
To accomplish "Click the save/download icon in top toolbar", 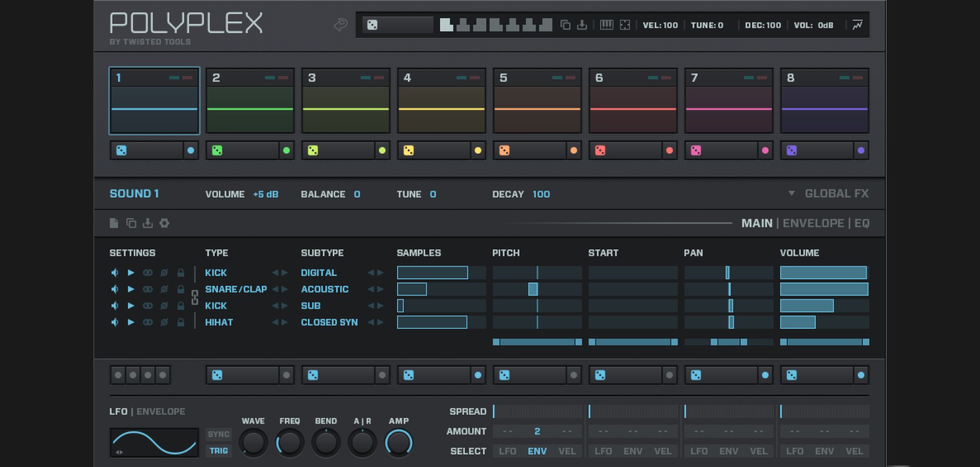I will pos(581,25).
